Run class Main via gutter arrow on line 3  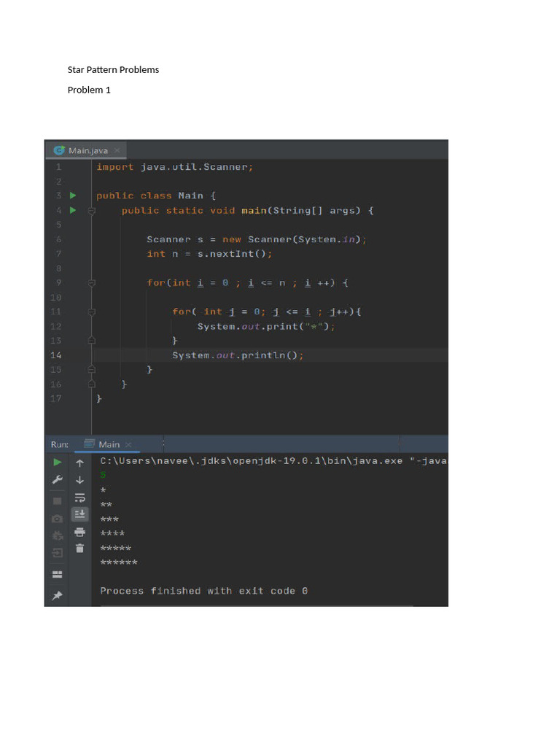[73, 196]
